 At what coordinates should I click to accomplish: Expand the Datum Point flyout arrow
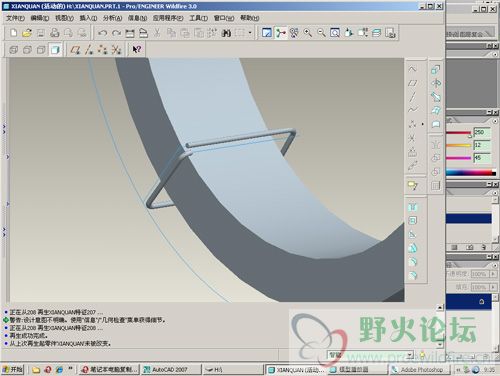(x=423, y=124)
